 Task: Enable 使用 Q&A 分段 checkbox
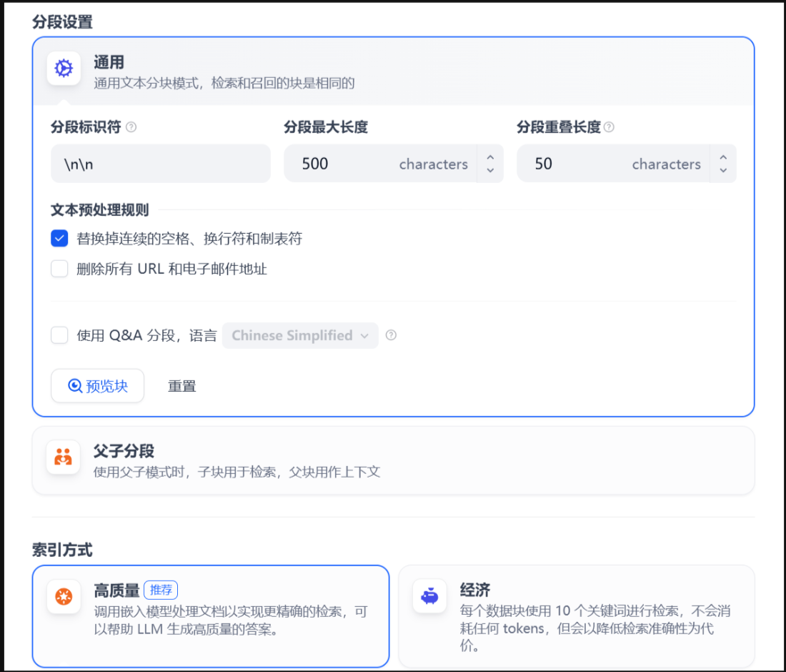click(59, 335)
